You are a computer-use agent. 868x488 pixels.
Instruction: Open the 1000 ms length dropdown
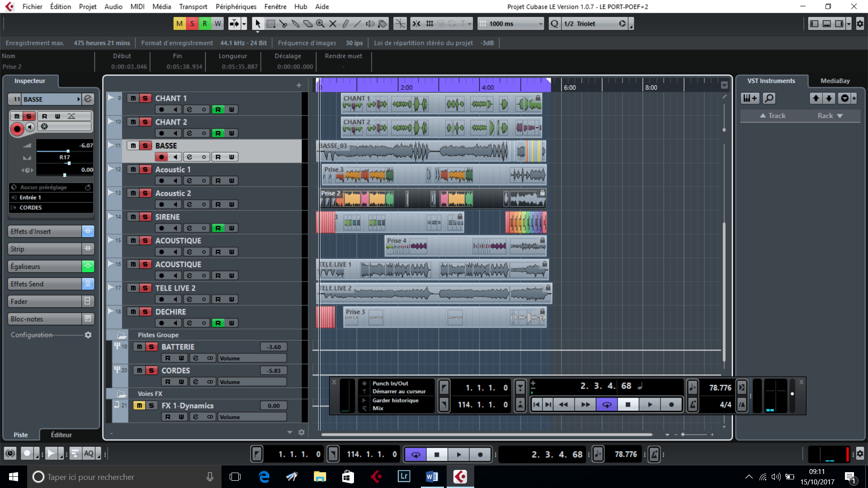[541, 23]
